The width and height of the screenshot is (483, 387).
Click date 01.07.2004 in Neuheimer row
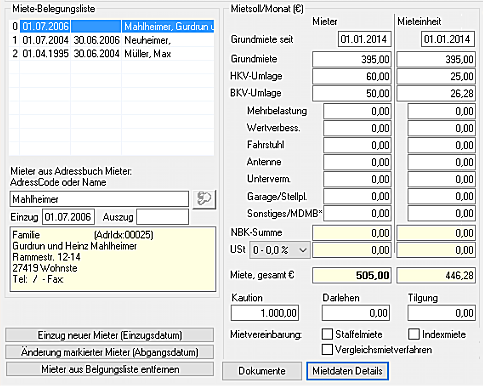pyautogui.click(x=46, y=40)
